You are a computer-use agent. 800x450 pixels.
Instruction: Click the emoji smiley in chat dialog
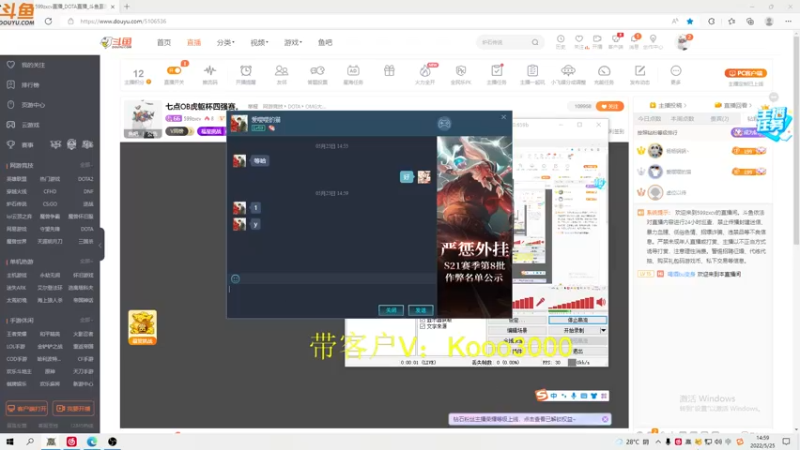pos(235,279)
